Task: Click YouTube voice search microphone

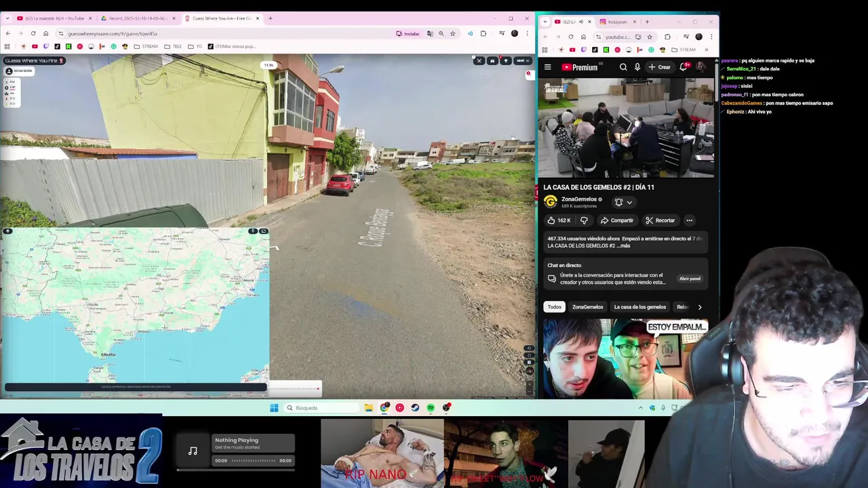Action: (637, 67)
